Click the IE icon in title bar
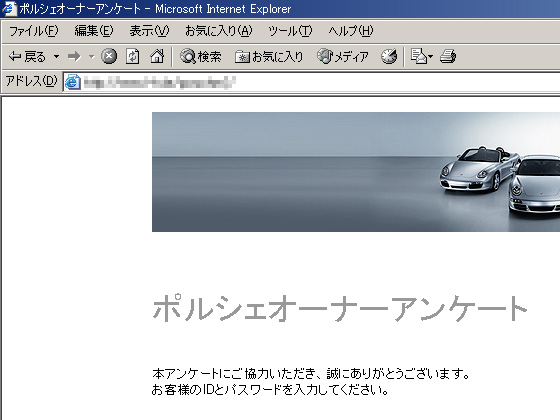 click(9, 9)
